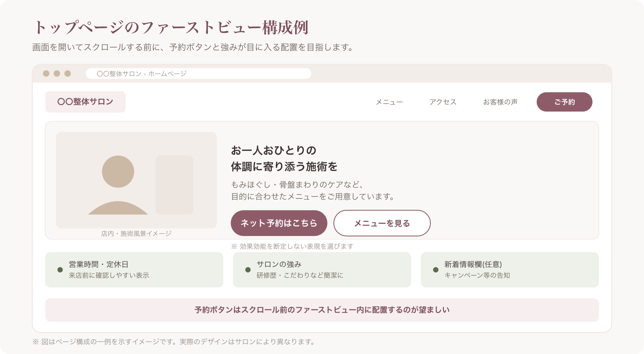Open the メニュー navigation item

[x=389, y=102]
